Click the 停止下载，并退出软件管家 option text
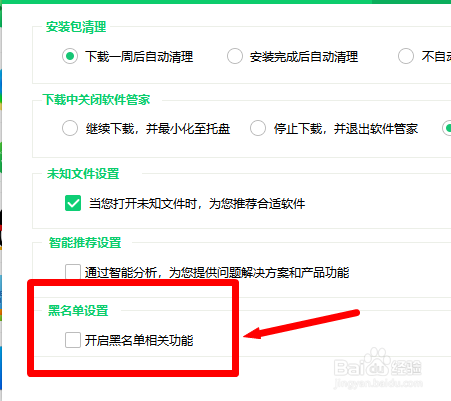The width and height of the screenshot is (451, 401). point(346,129)
